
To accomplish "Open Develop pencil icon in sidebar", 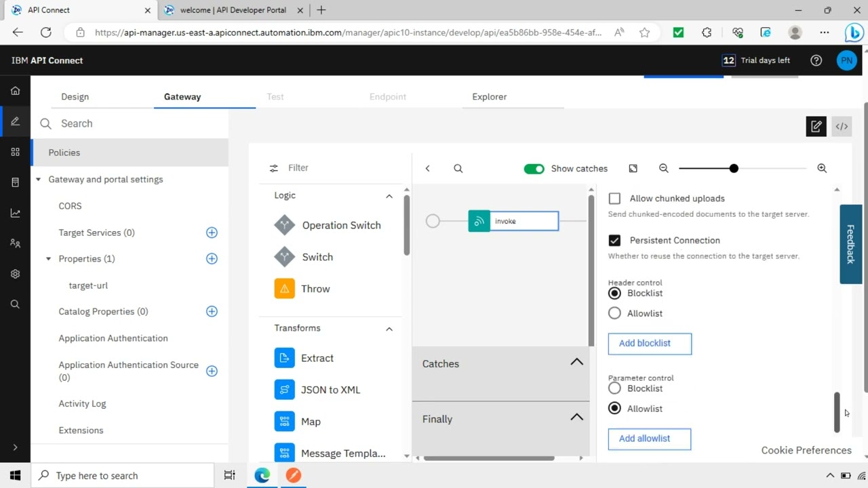I will click(x=15, y=121).
